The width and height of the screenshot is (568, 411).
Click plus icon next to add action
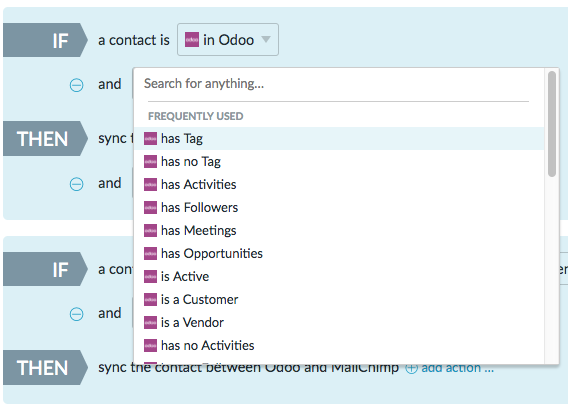pos(411,368)
